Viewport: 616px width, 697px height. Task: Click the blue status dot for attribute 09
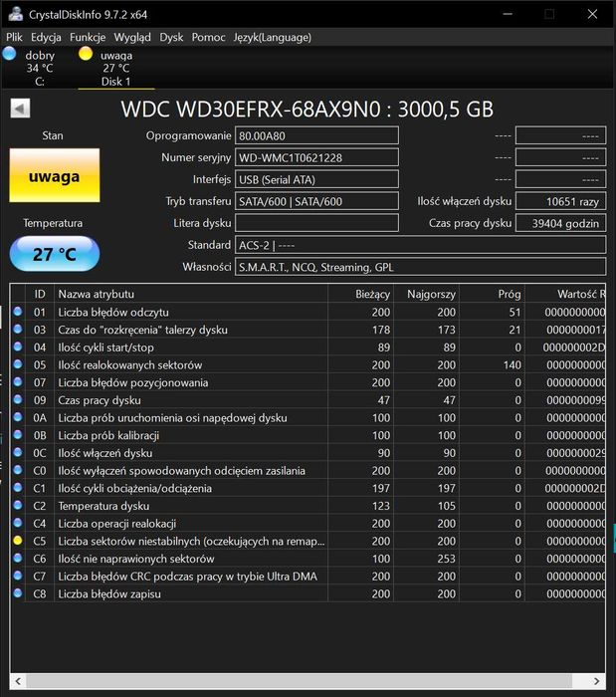coord(18,399)
